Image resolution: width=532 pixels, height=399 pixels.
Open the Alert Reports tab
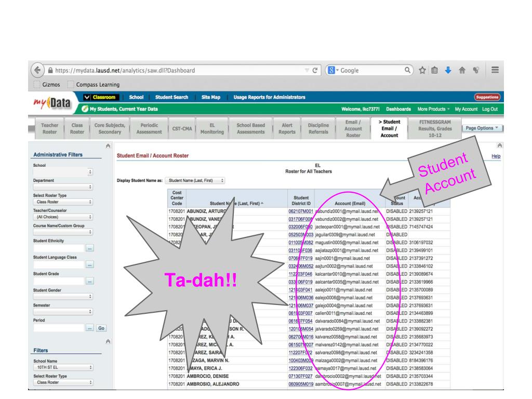click(287, 129)
